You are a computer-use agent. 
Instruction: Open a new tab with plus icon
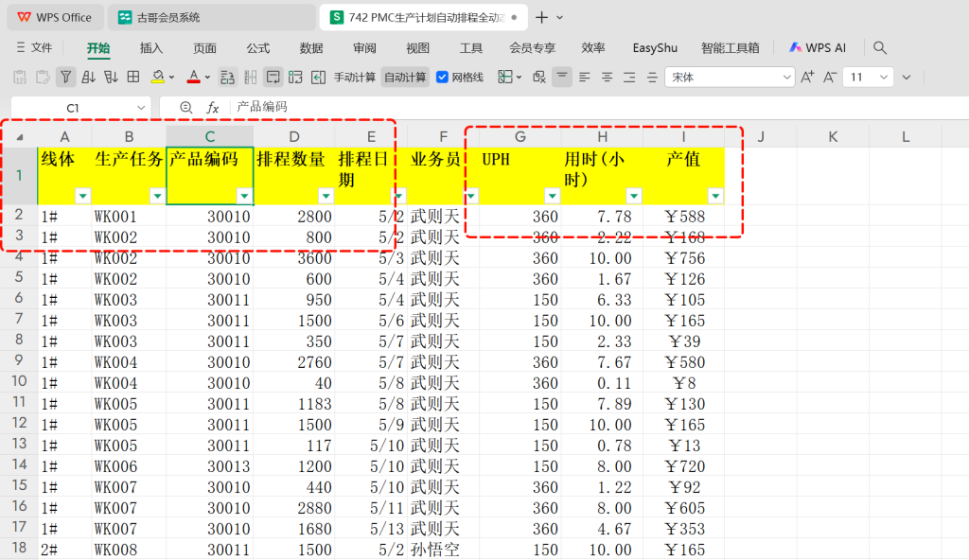(541, 17)
